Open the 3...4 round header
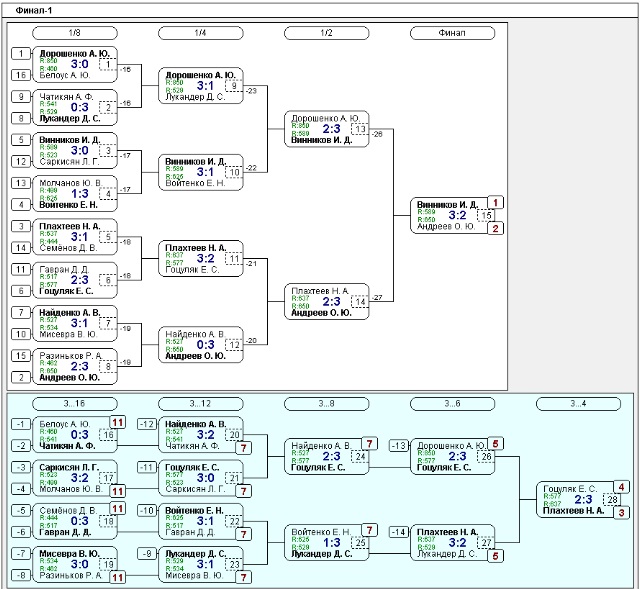 tap(578, 404)
